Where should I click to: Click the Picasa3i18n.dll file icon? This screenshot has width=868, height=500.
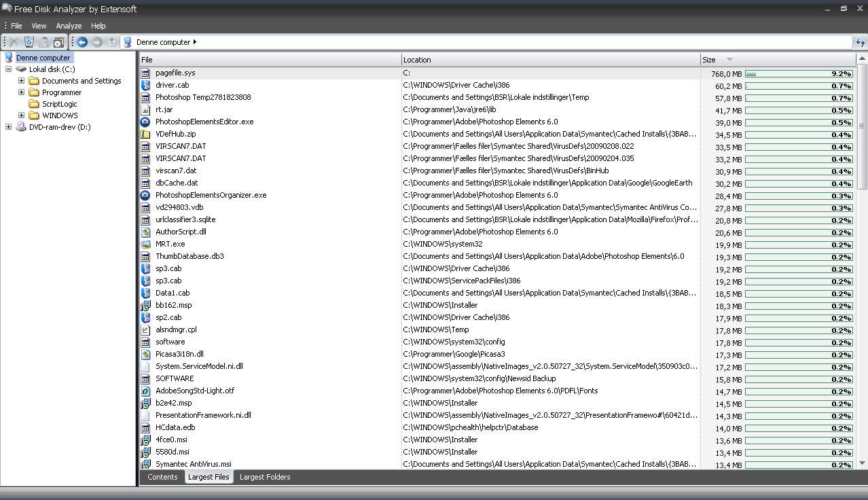(145, 354)
